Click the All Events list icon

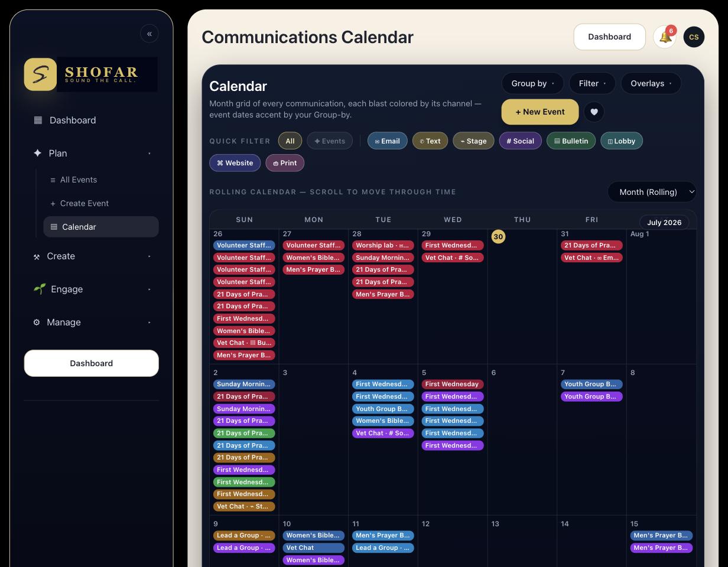[53, 180]
